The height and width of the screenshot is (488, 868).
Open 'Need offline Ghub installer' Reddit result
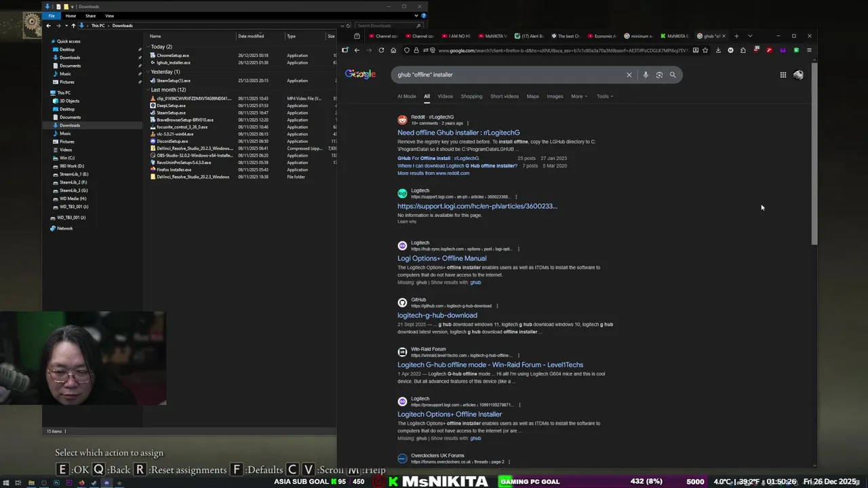458,133
